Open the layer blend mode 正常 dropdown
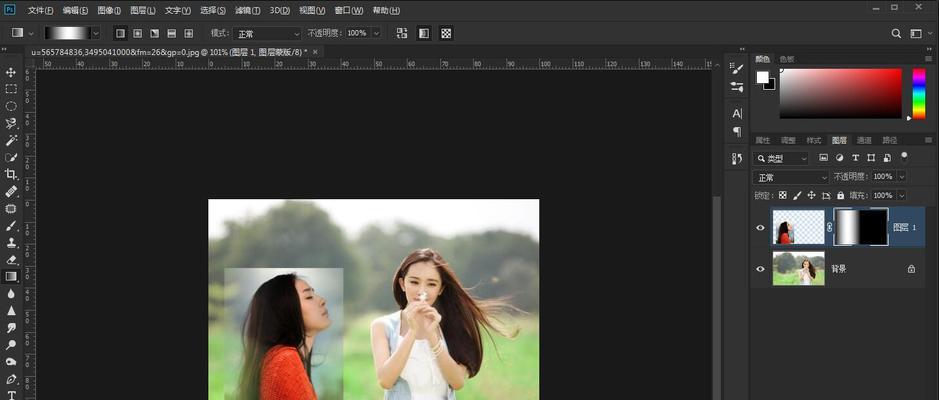The image size is (939, 400). click(790, 177)
